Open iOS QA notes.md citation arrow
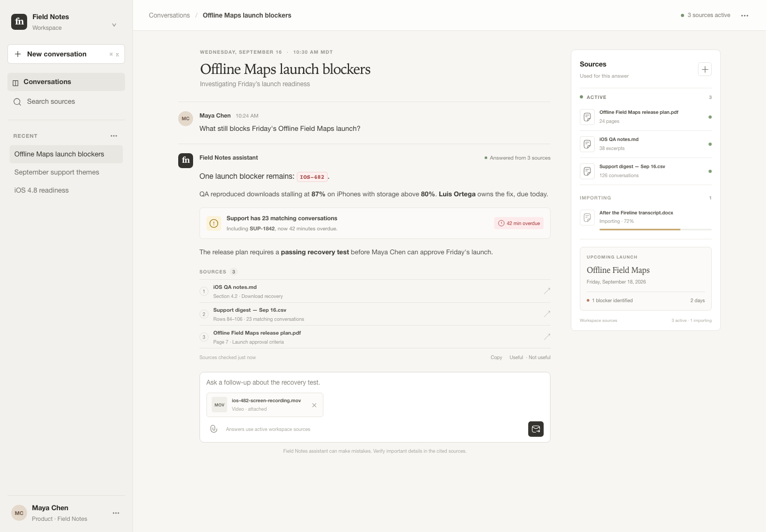This screenshot has width=766, height=532. pyautogui.click(x=547, y=291)
